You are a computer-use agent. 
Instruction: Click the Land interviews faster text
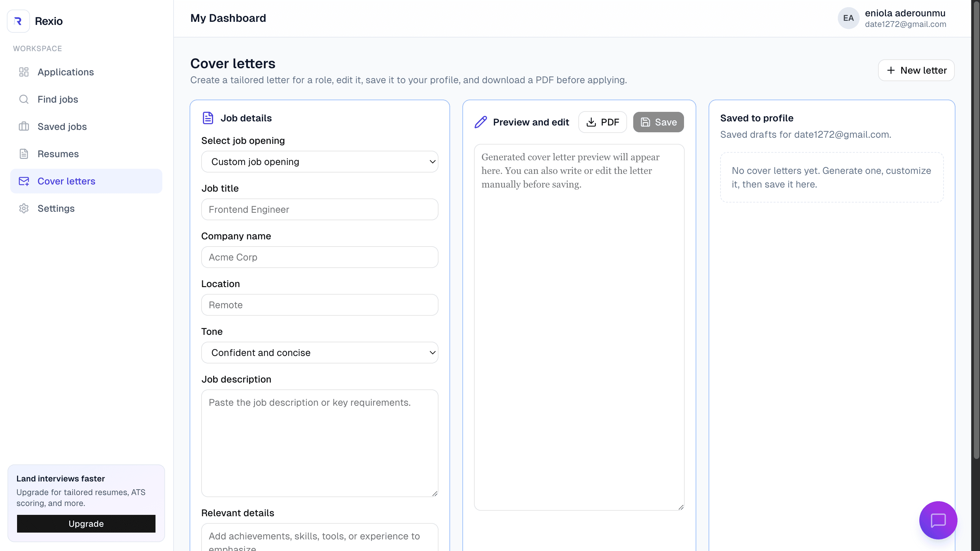coord(60,479)
